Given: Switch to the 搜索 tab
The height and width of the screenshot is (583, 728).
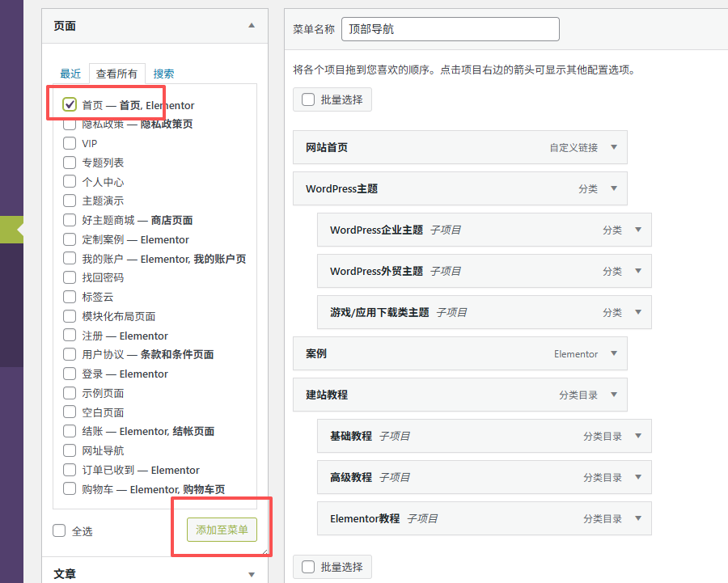Looking at the screenshot, I should point(163,74).
